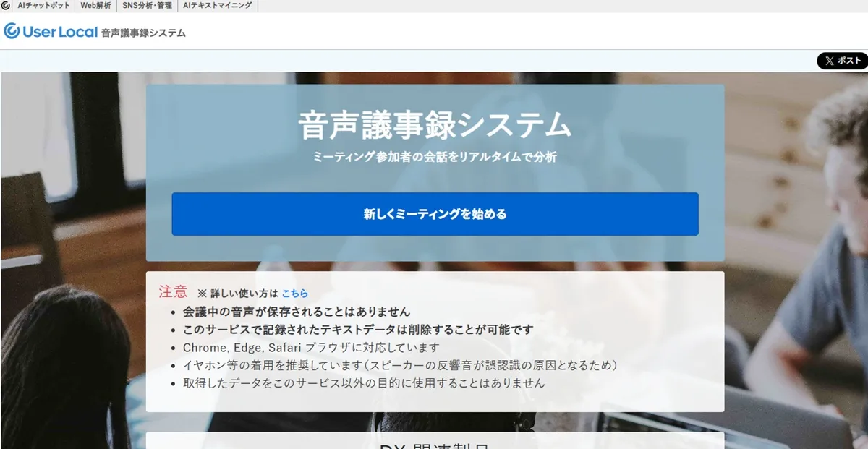Click the 取得したデータ usage policy note
This screenshot has width=868, height=449.
364,383
